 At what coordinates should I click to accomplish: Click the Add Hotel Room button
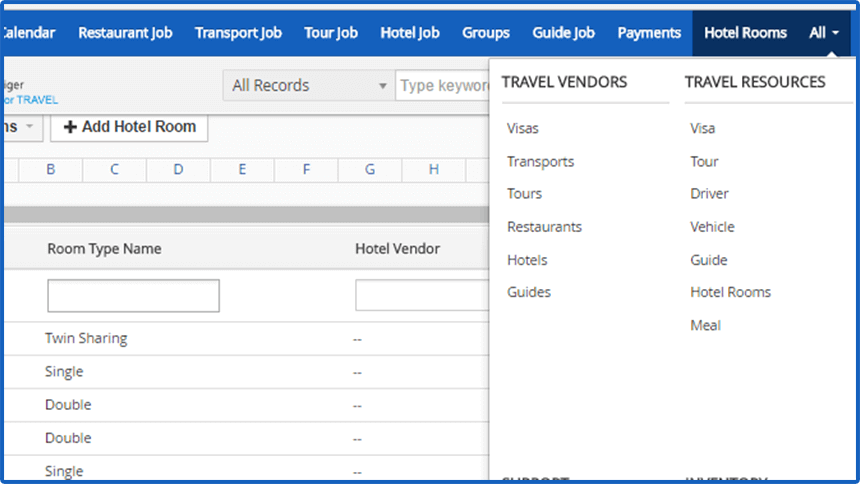[129, 127]
